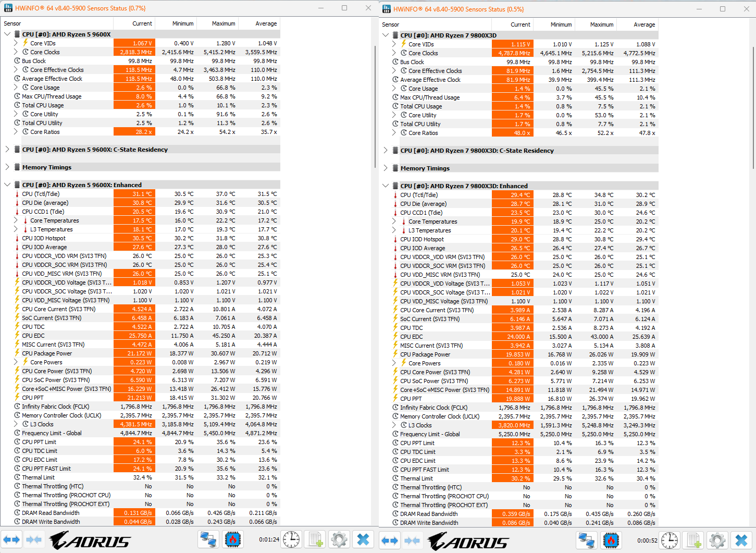Expand Core Ratios in the 9800X3D window
This screenshot has width=756, height=553.
pyautogui.click(x=394, y=133)
